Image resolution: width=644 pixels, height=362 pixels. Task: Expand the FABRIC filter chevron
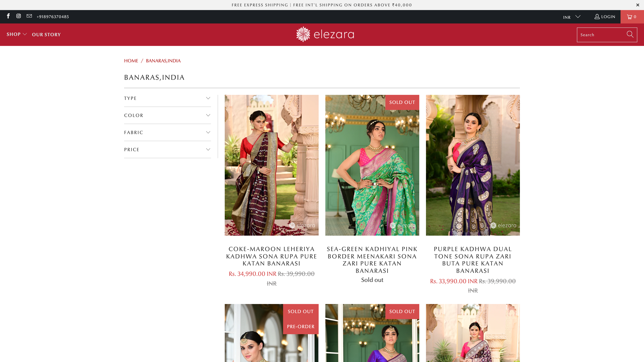pos(208,132)
